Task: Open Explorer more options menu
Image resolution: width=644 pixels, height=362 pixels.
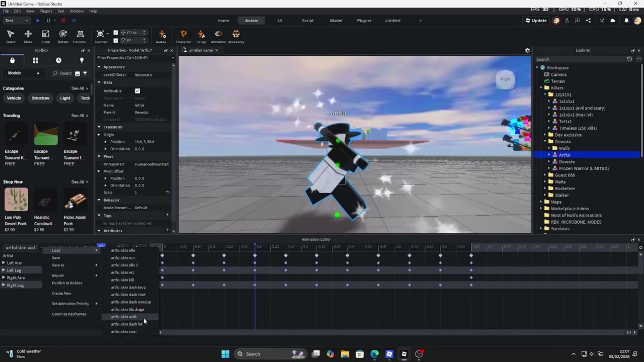Action: point(639,59)
